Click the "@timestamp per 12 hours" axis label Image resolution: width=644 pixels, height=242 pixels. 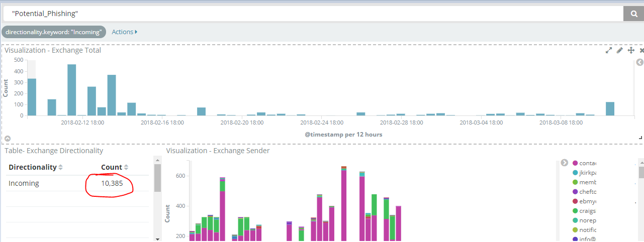click(343, 134)
